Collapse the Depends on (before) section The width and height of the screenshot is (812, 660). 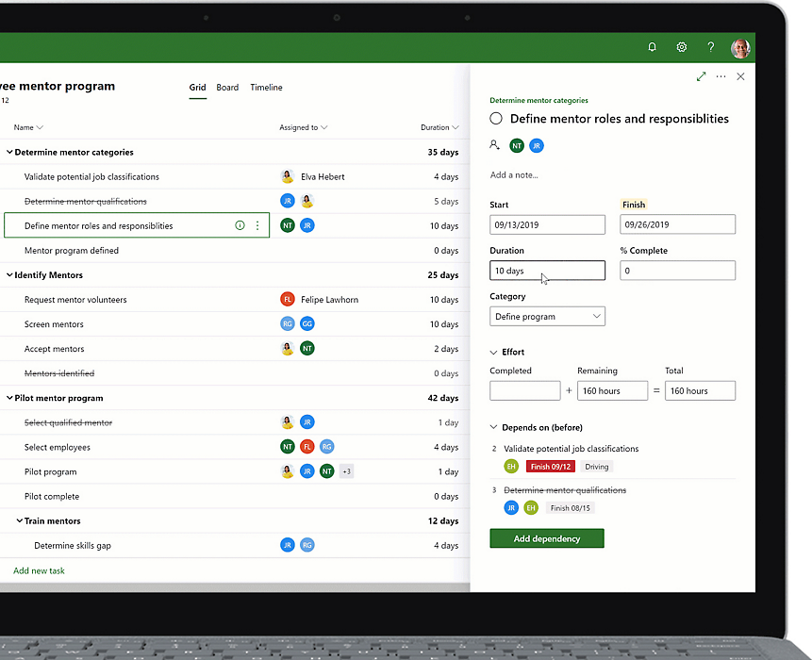494,428
